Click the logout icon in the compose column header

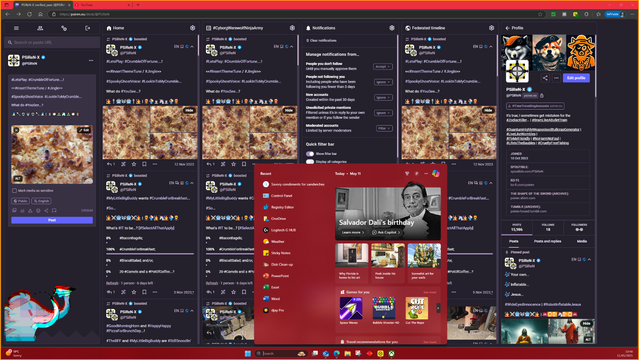tap(87, 28)
